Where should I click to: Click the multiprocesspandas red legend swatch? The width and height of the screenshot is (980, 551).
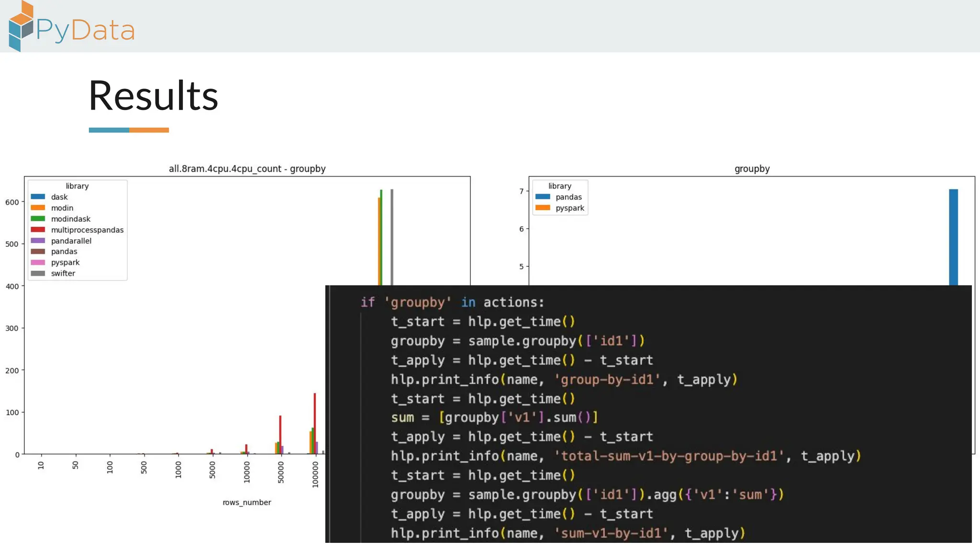38,230
